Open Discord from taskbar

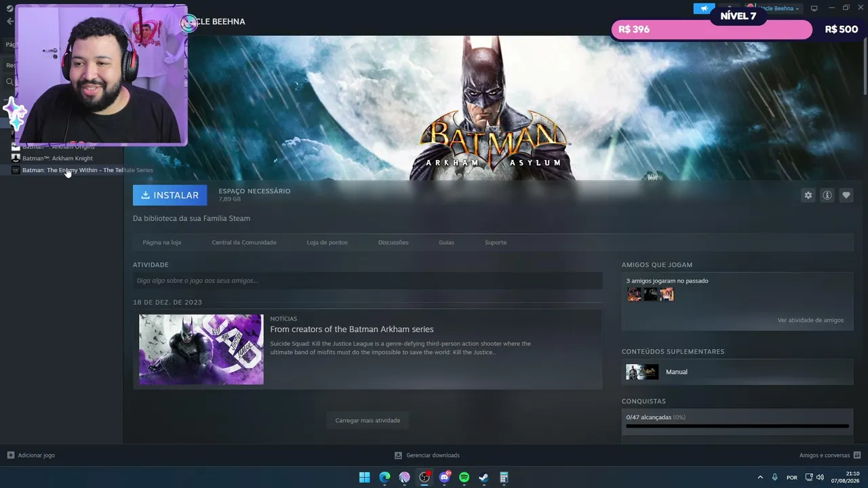click(x=444, y=477)
